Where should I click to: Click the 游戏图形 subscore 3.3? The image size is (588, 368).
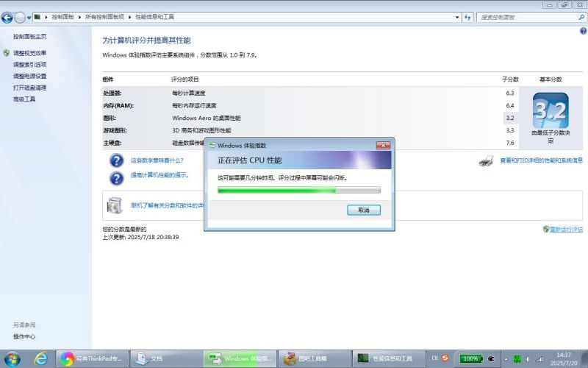tap(509, 130)
